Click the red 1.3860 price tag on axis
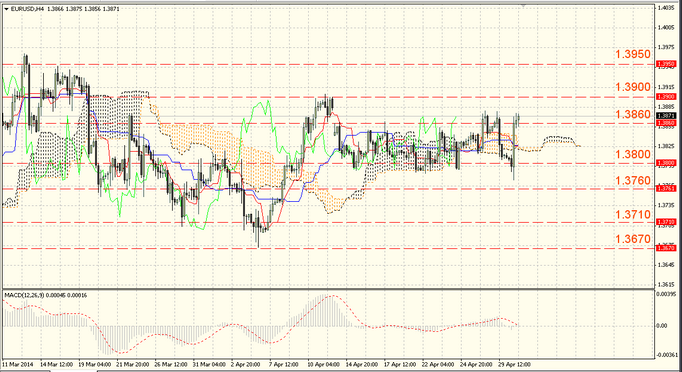Screen dimensions: 682x372 (666, 124)
